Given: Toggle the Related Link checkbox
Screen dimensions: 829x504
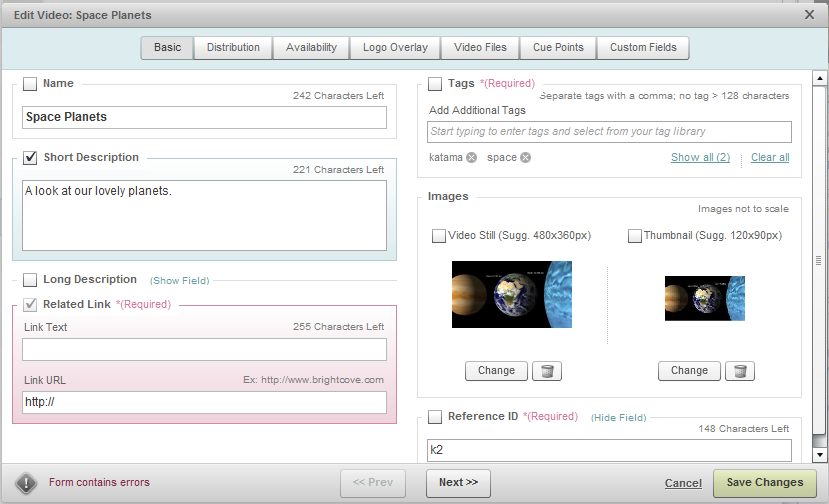Looking at the screenshot, I should pos(30,305).
